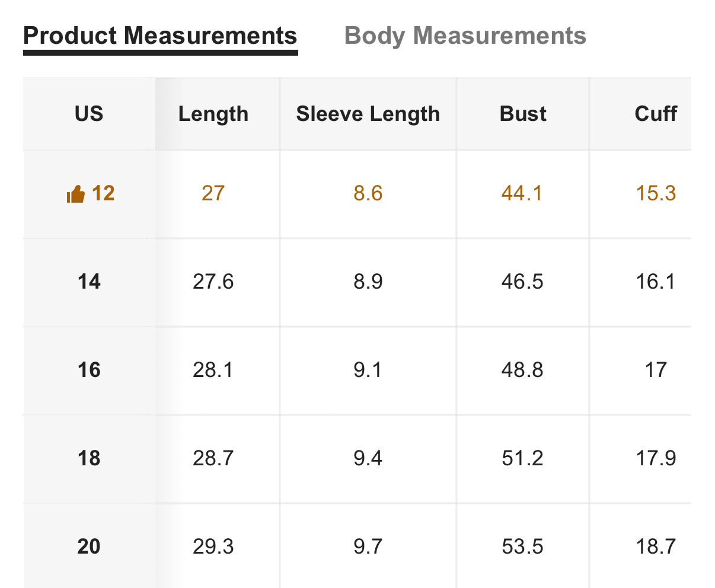Click the 9.1 sleeve length for size 16

(x=368, y=370)
